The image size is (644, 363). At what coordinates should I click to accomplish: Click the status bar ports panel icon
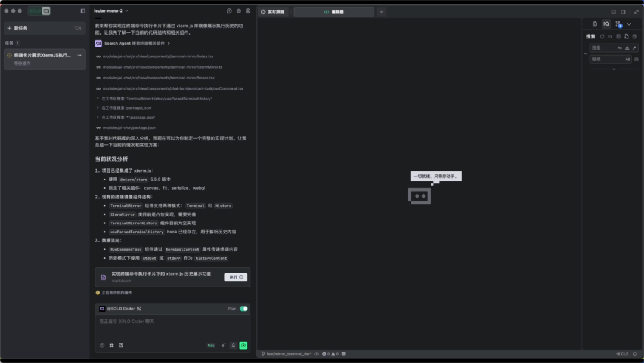pyautogui.click(x=344, y=354)
